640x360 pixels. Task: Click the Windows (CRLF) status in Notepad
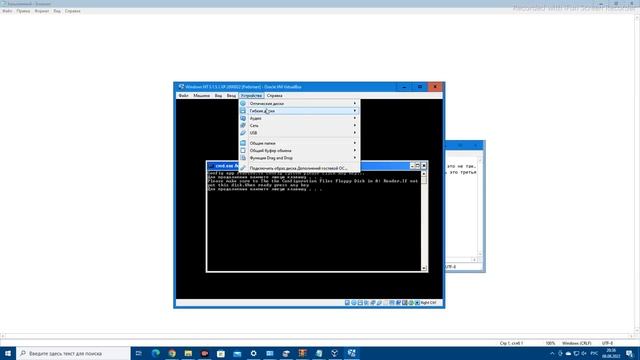click(576, 343)
